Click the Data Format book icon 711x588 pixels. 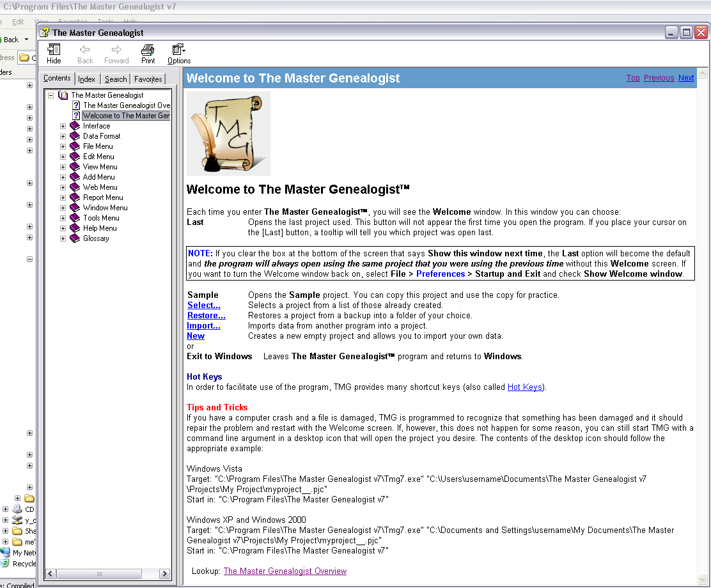click(x=75, y=136)
